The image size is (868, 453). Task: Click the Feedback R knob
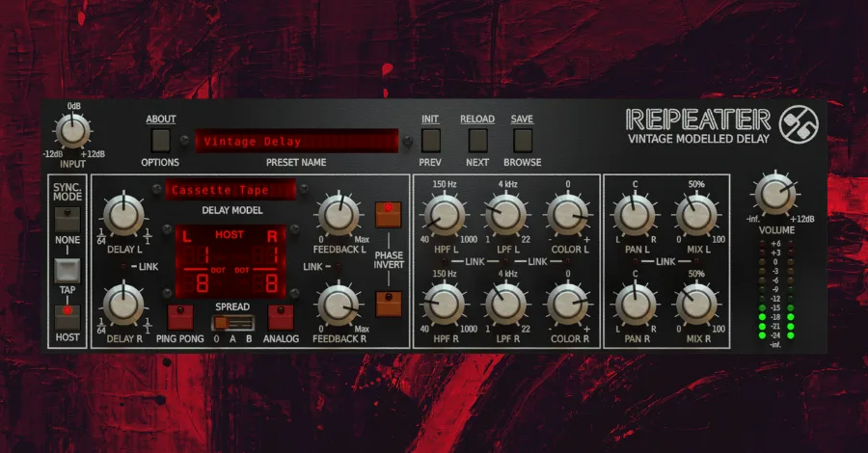pos(339,305)
